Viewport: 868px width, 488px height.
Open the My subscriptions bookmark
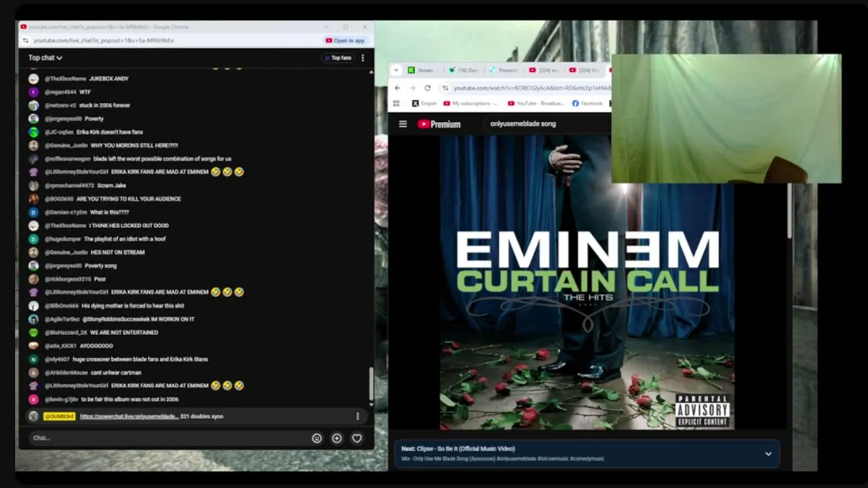pos(471,104)
